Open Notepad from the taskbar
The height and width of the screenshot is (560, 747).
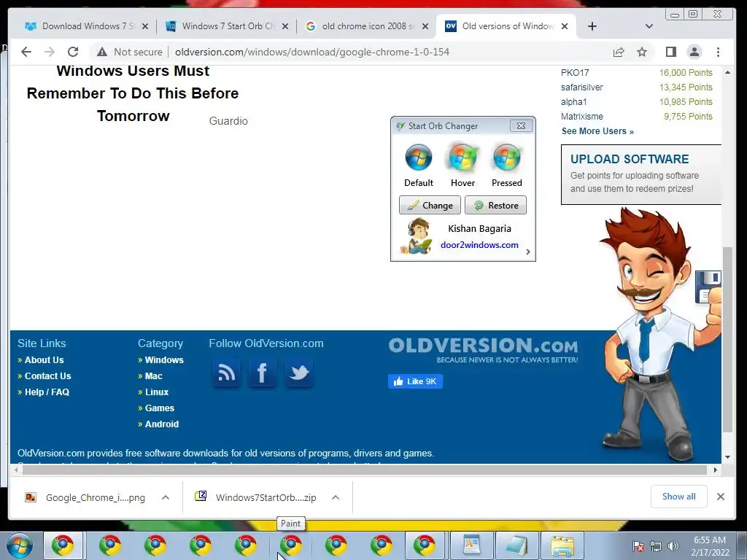(x=517, y=545)
